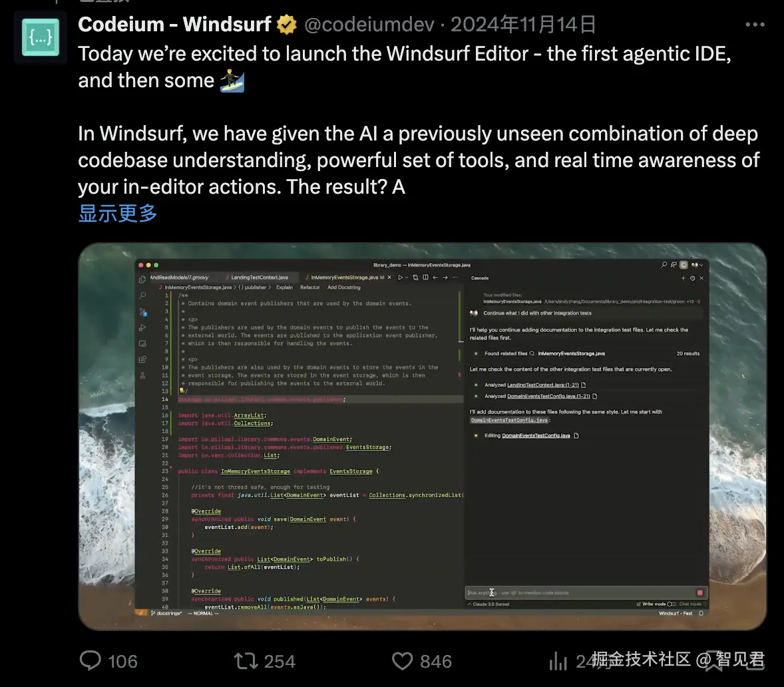The height and width of the screenshot is (687, 784).
Task: Click the Codeium verified badge
Action: (287, 25)
